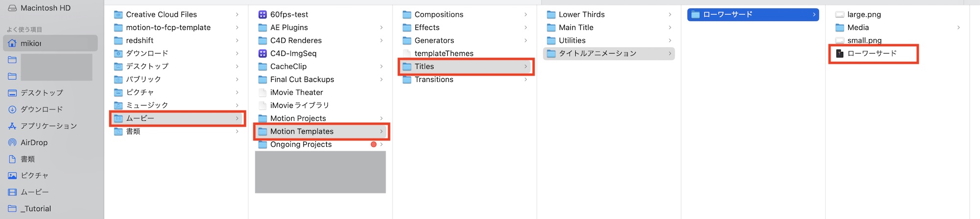Image resolution: width=980 pixels, height=219 pixels.
Task: Select the アプリケーション sidebar icon
Action: click(12, 126)
